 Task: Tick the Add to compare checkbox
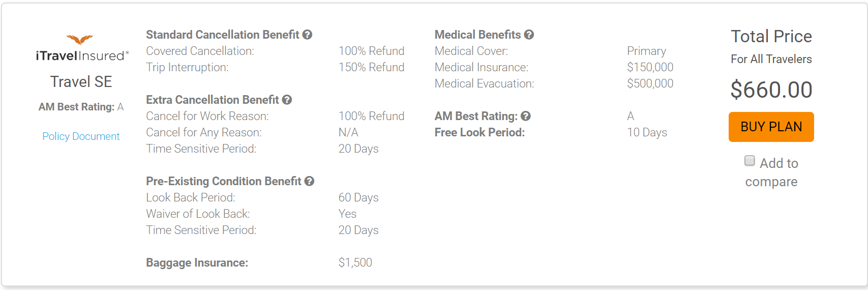tap(750, 161)
